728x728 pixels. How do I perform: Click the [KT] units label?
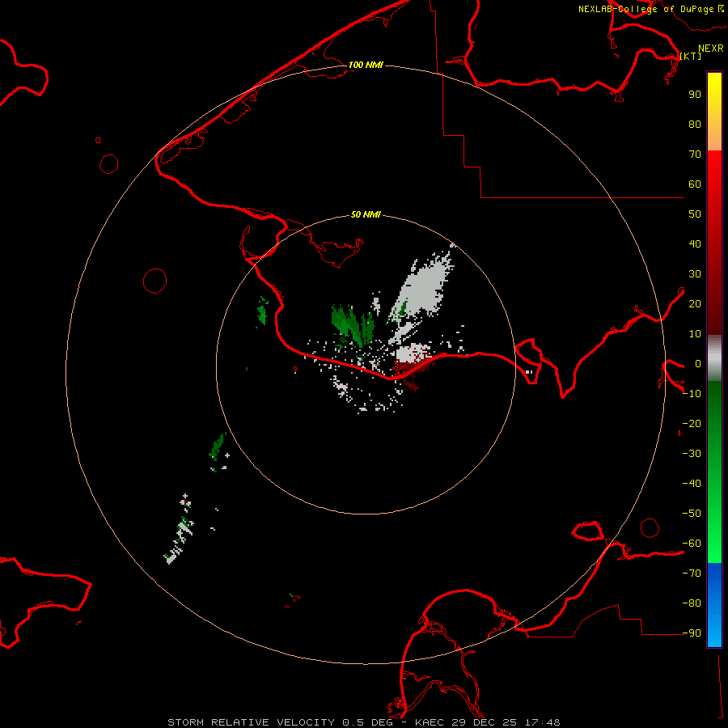pyautogui.click(x=691, y=56)
